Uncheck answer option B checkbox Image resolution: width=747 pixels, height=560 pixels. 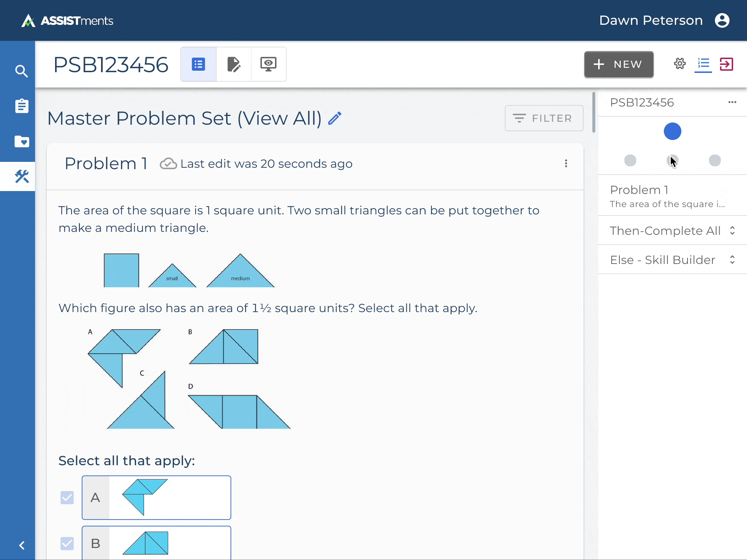pyautogui.click(x=67, y=543)
